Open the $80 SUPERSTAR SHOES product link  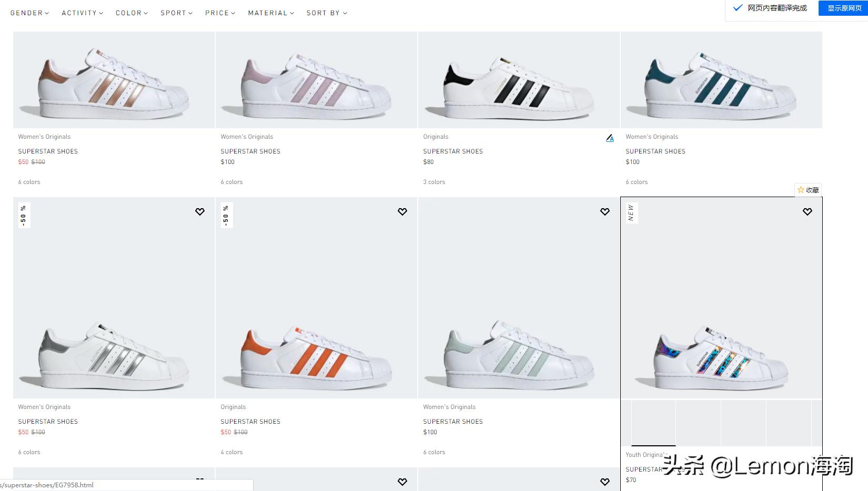pyautogui.click(x=452, y=151)
